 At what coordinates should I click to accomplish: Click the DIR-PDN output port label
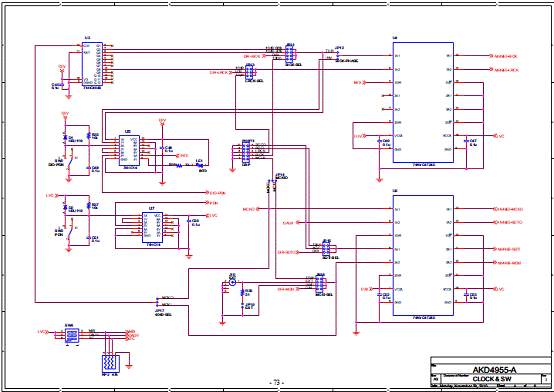(x=217, y=193)
